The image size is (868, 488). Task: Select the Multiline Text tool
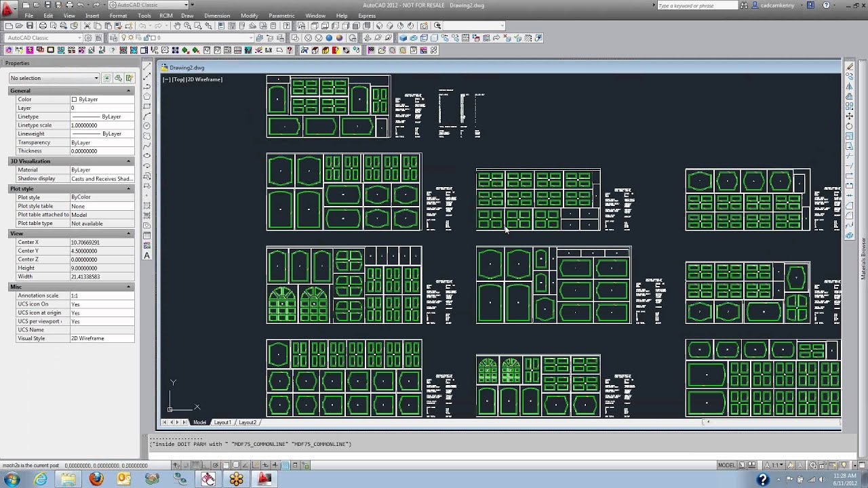pos(147,256)
